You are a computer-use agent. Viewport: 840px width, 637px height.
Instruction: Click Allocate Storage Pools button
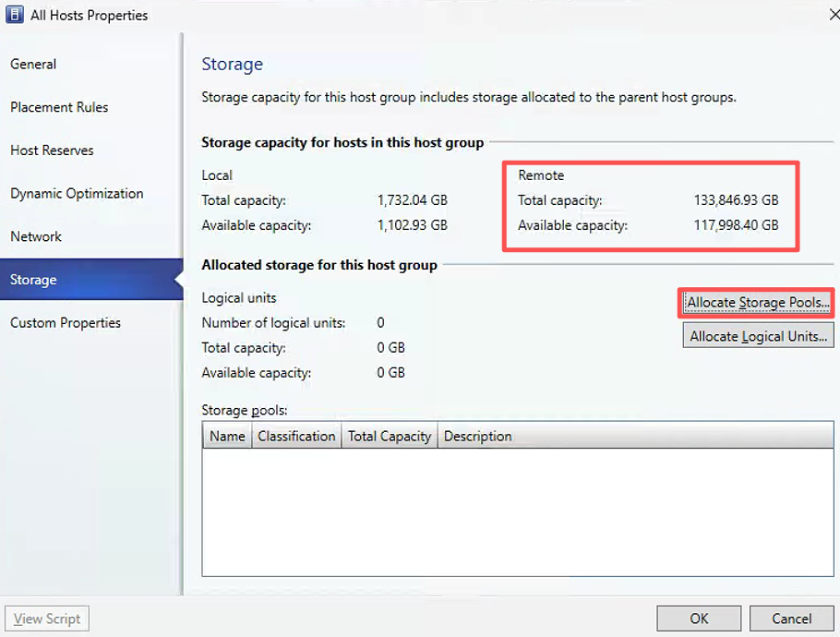click(x=758, y=303)
